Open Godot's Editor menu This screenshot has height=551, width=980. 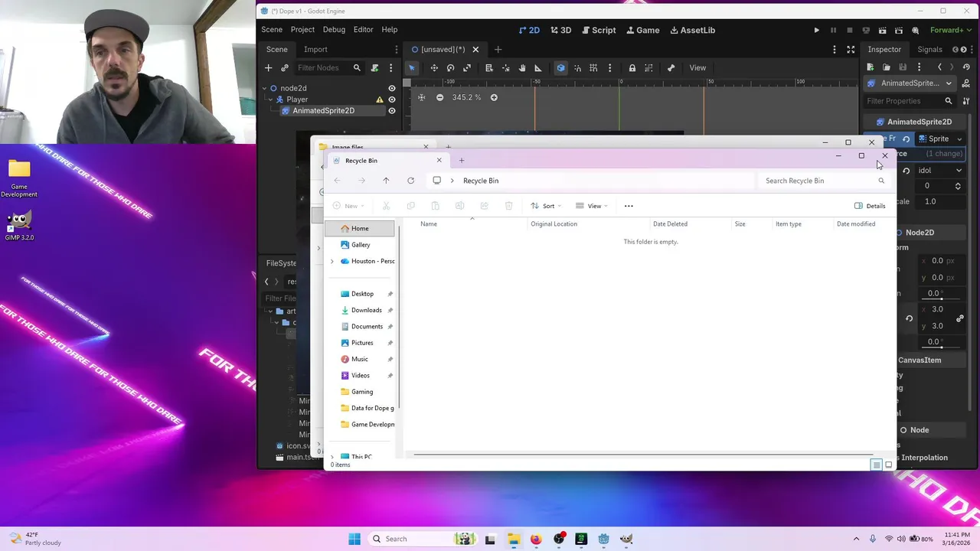363,30
